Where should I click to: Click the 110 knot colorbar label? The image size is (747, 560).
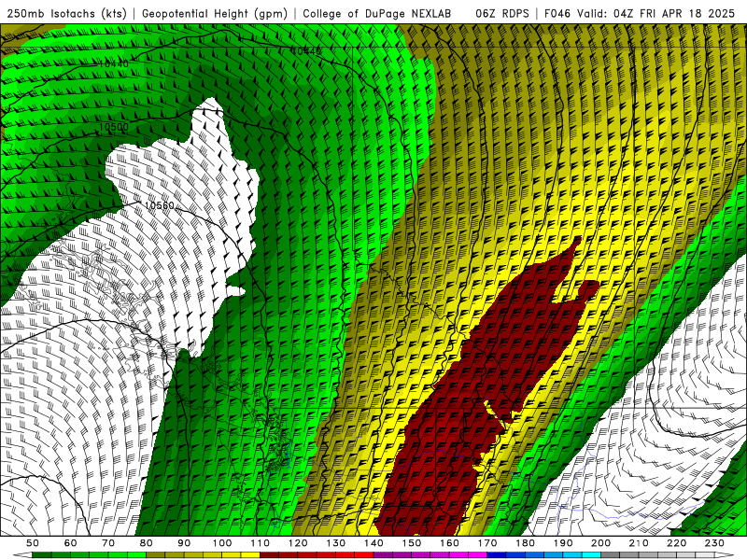tap(261, 543)
